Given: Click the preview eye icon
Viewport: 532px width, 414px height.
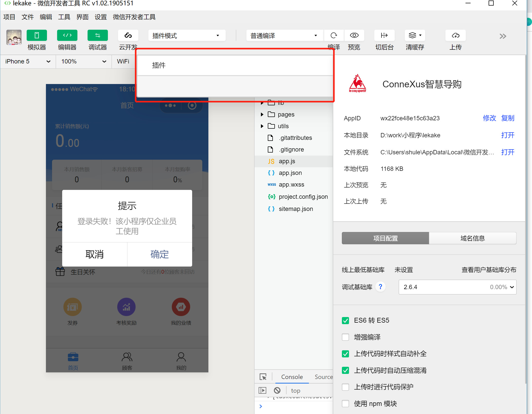Looking at the screenshot, I should [x=354, y=35].
